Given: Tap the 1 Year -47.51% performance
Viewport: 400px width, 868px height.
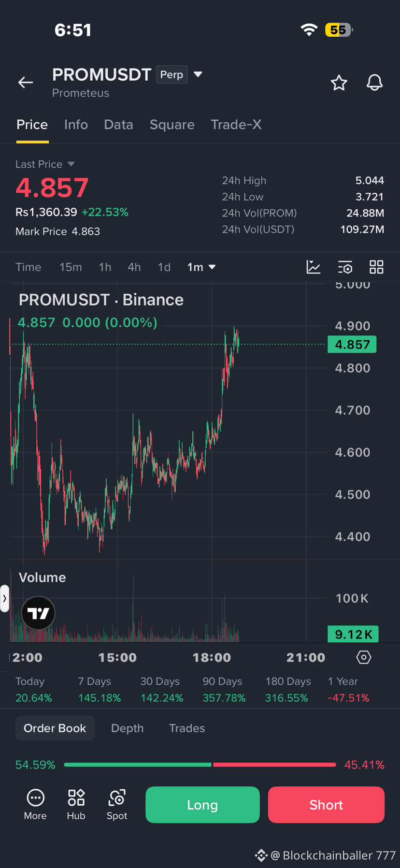Looking at the screenshot, I should [x=348, y=690].
